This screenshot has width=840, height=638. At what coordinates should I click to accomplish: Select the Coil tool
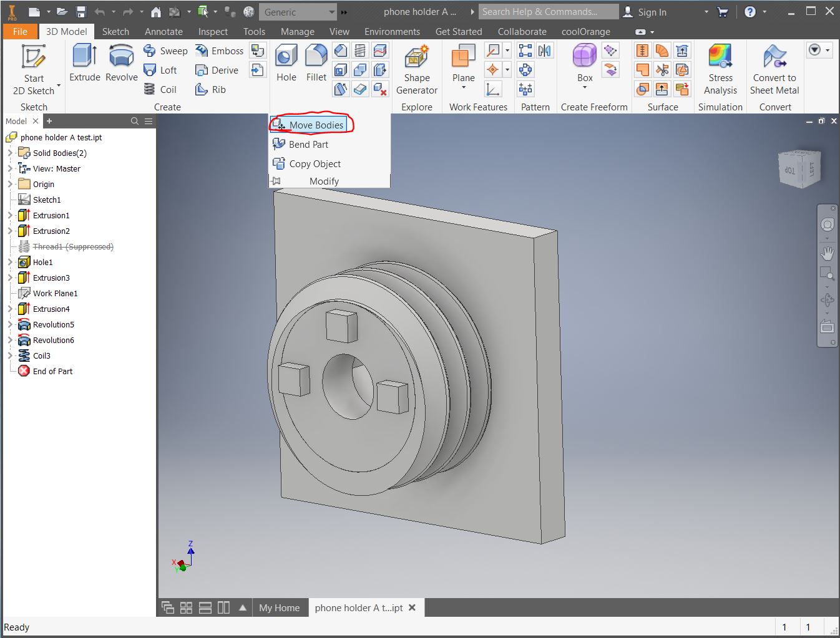160,89
